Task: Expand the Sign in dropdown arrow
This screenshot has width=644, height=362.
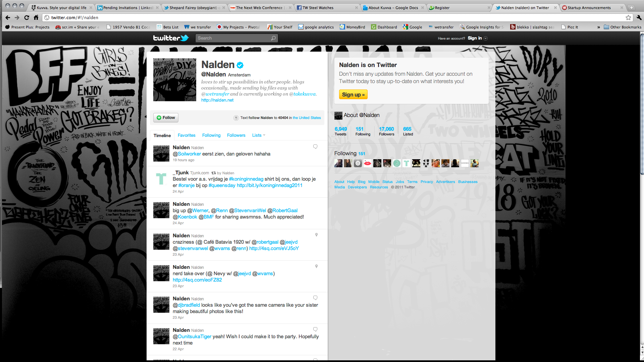Action: [x=485, y=38]
